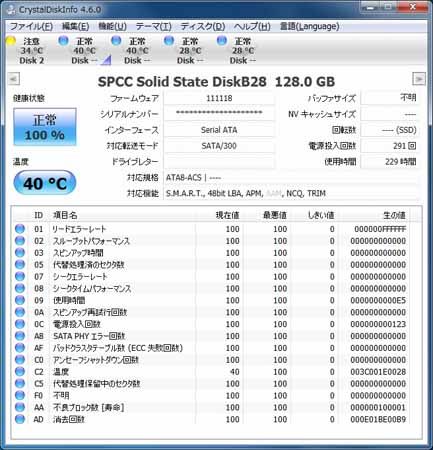Click the SPCC Solid State Disk title

pos(216,82)
